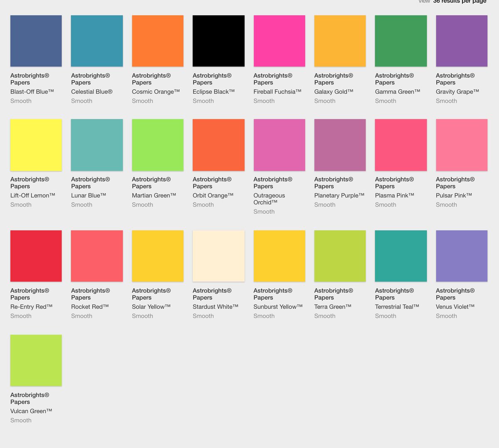499x448 pixels.
Task: Click the Smooth label under Blast-Off Blue
Action: click(x=21, y=101)
